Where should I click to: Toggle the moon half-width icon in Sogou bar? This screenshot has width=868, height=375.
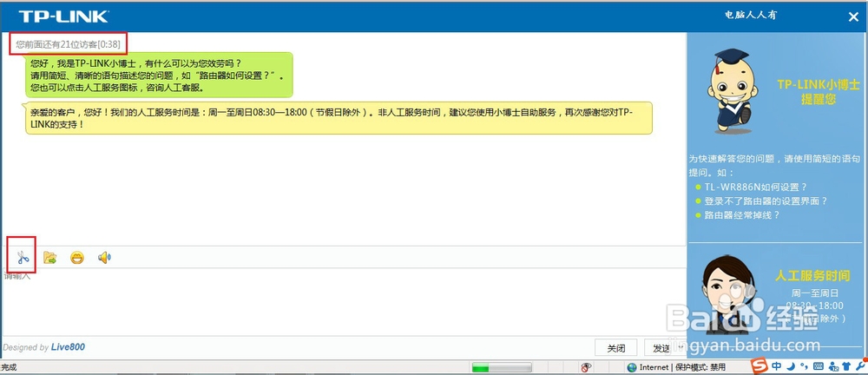pos(792,366)
